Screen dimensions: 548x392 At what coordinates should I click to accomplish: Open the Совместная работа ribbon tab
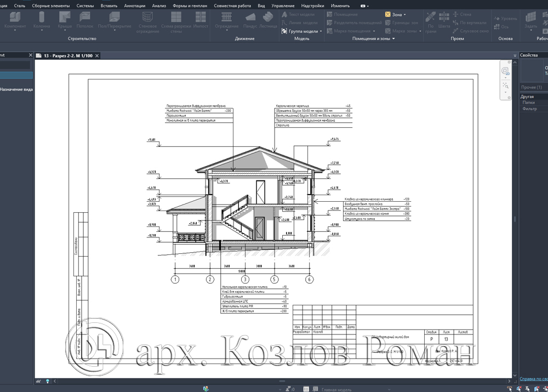[x=232, y=5]
